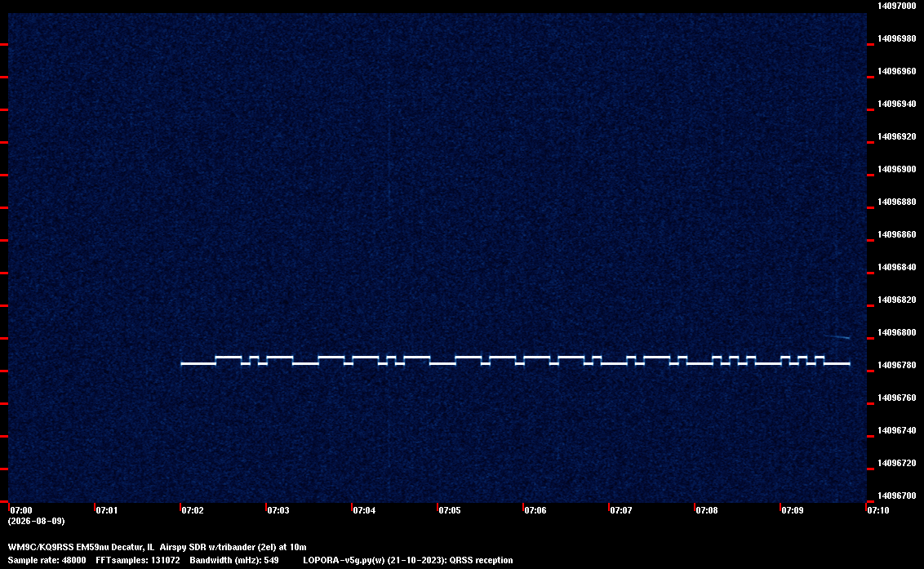Click the WM9C/KQ9RSS EM59nu Decatur station text
The image size is (924, 569).
tap(81, 547)
